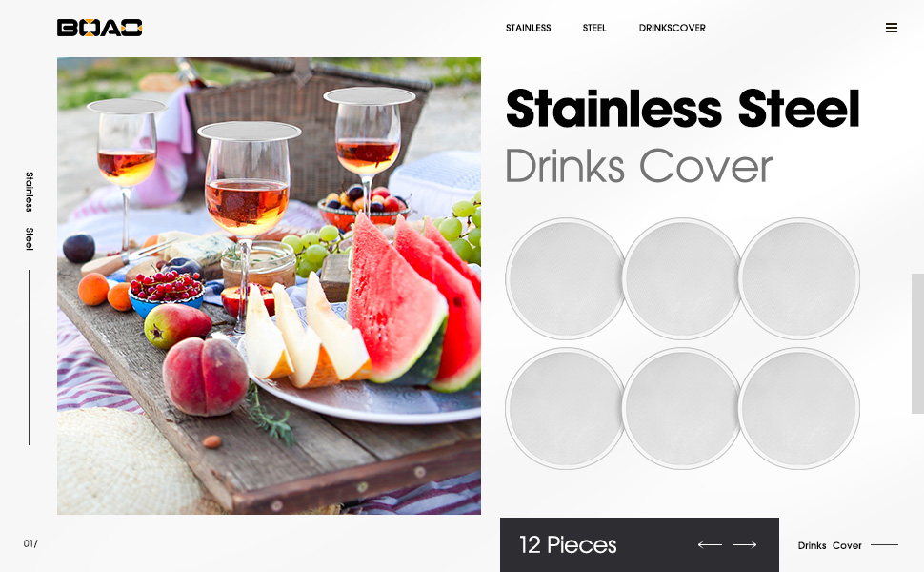Viewport: 924px width, 572px height.
Task: Open the hamburger menu icon
Action: [891, 28]
